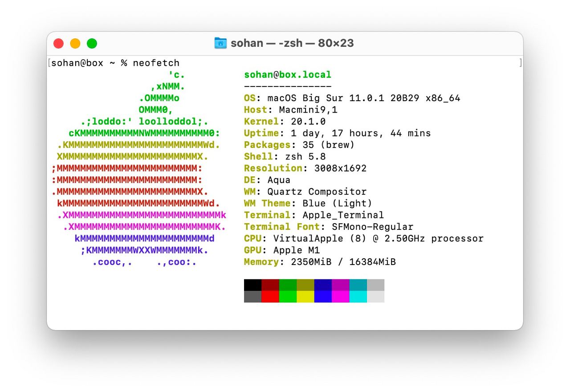Click the Packages value '35 (brew)'
Image resolution: width=570 pixels, height=392 pixels.
329,145
